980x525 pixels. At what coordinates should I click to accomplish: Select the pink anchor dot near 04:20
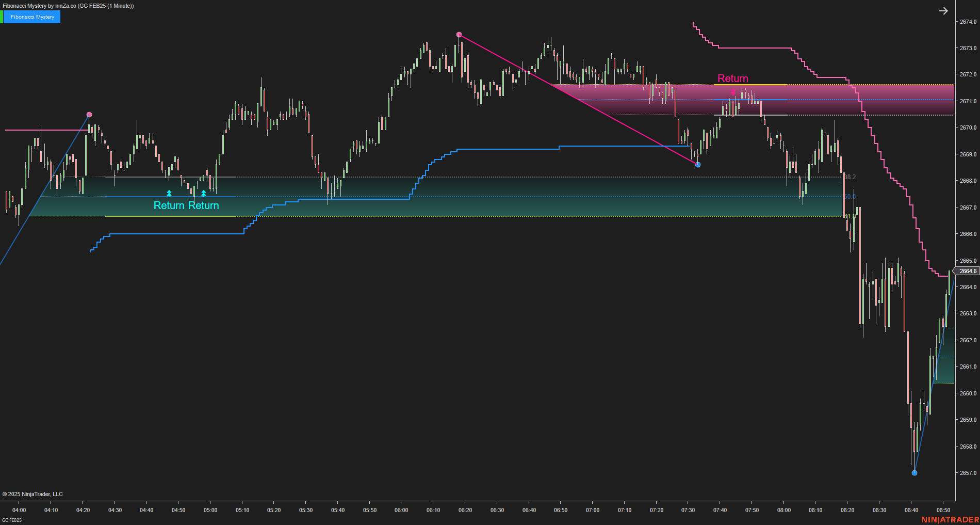tap(89, 114)
